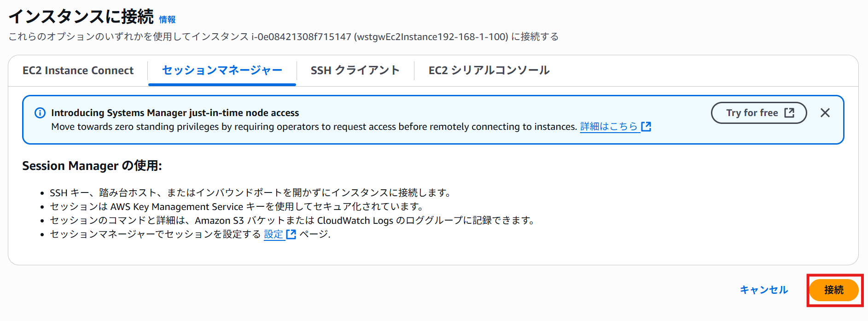Switch to the SSH クライアント tab
Viewport: 868px width, 321px height.
355,70
